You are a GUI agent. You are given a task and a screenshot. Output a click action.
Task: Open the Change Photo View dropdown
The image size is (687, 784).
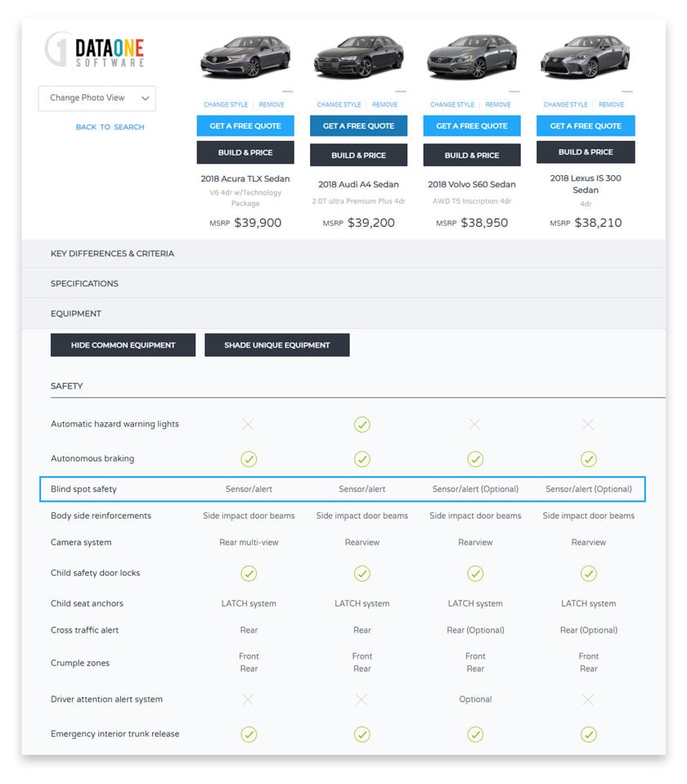97,97
